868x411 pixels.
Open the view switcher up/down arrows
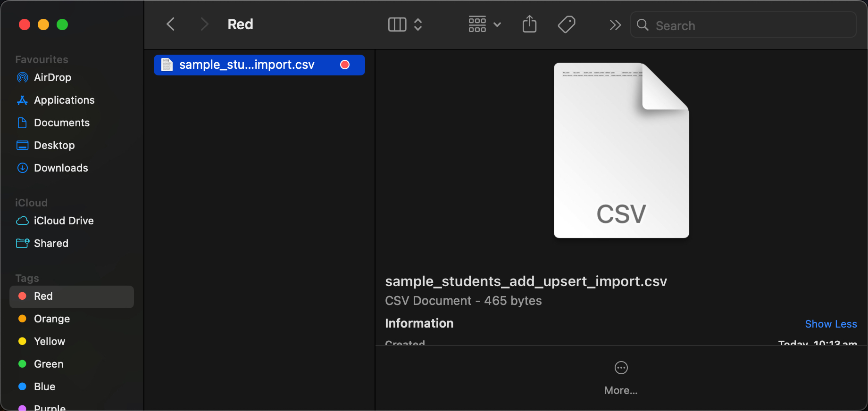(x=418, y=25)
